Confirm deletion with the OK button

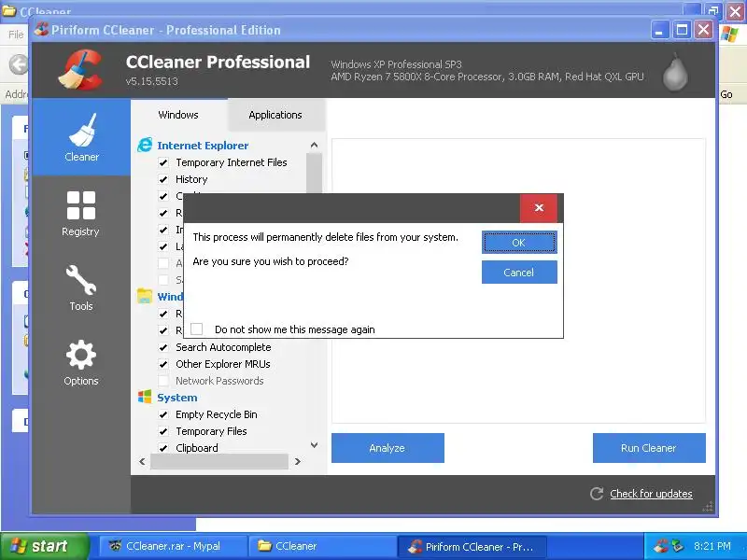(x=519, y=243)
